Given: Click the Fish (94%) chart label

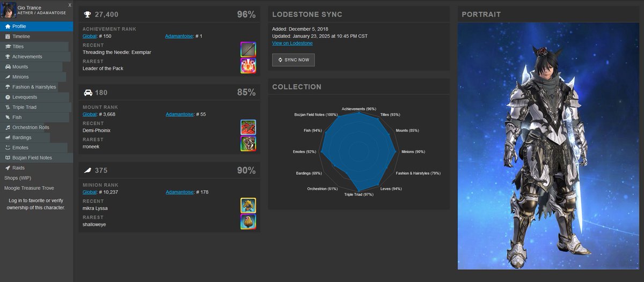Looking at the screenshot, I should [312, 130].
